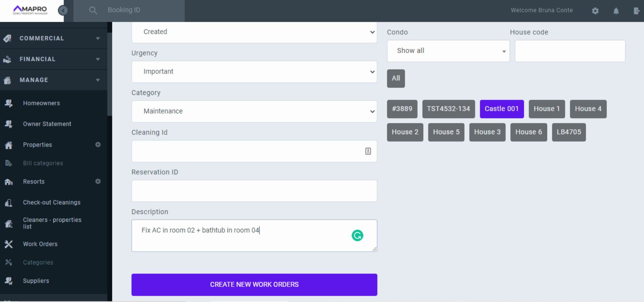This screenshot has width=644, height=302.
Task: Click the Grammarly icon in Description box
Action: [357, 236]
